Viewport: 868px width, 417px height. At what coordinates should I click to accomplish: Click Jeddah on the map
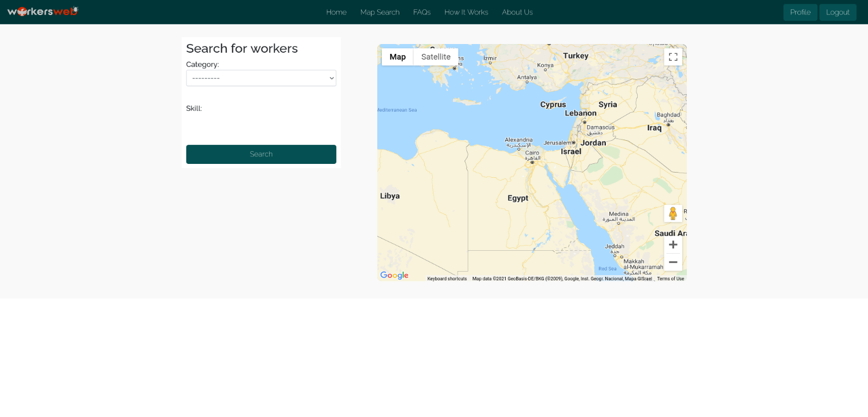click(615, 246)
